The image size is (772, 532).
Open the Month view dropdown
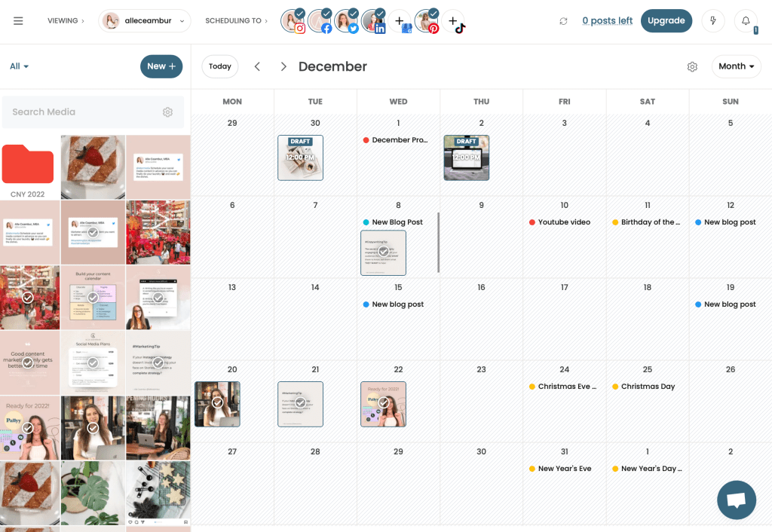tap(736, 66)
